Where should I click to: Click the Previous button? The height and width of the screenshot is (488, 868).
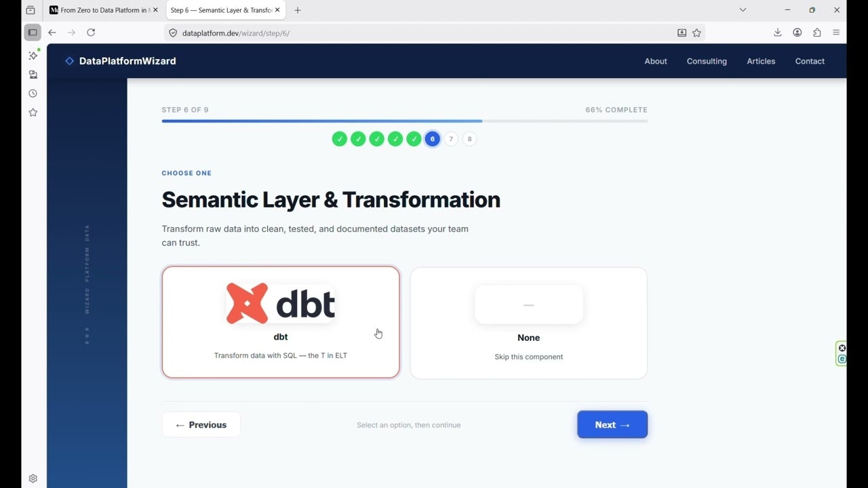click(201, 425)
